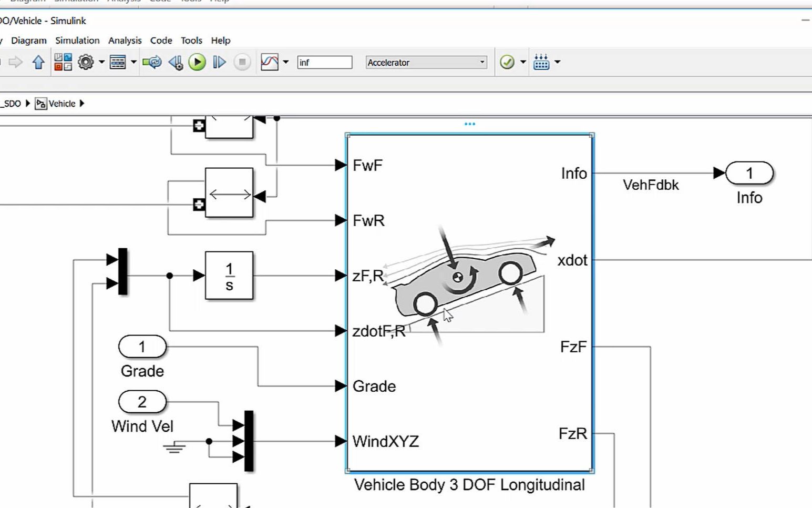The height and width of the screenshot is (508, 812).
Task: Click the simulation stop time field showing inf
Action: pos(325,63)
